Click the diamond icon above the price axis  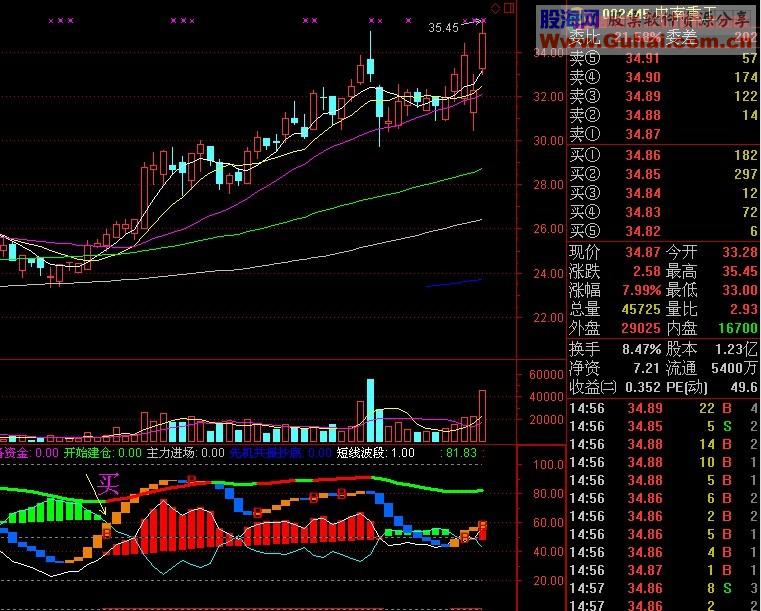click(x=496, y=8)
